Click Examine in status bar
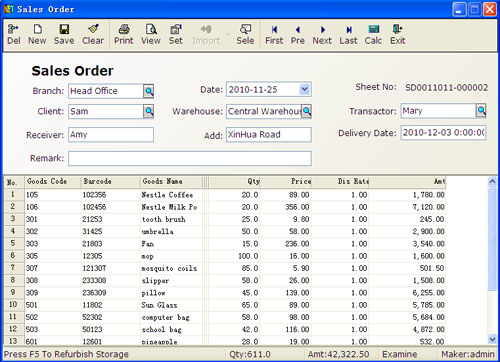The image size is (500, 362). click(x=399, y=354)
